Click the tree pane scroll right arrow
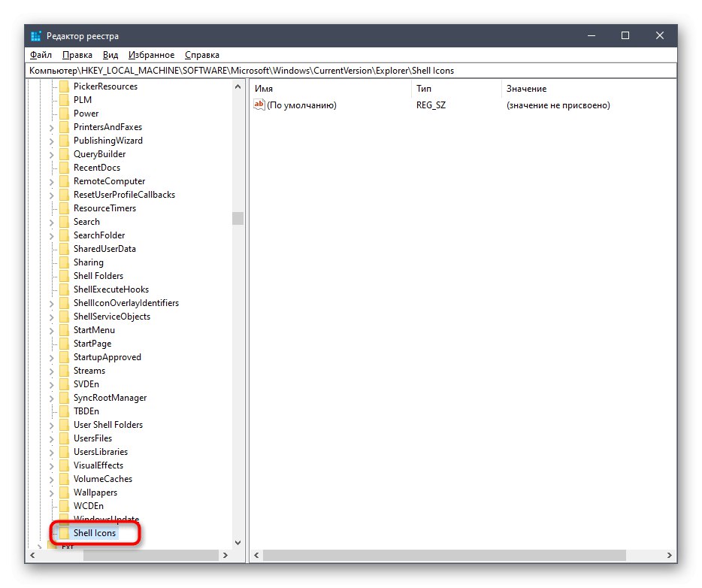This screenshot has height=588, width=702. 225,556
